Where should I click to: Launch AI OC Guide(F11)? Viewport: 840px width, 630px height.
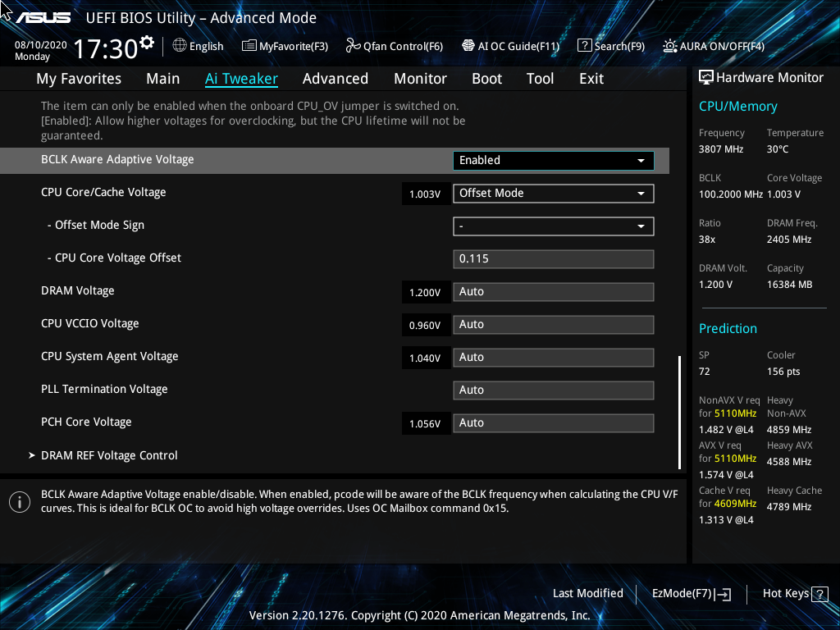(510, 46)
